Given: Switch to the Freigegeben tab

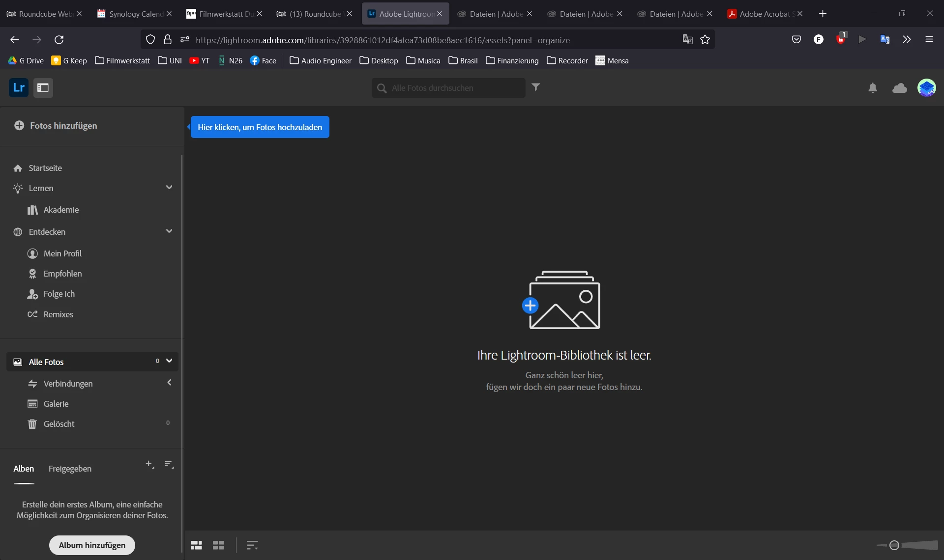Looking at the screenshot, I should coord(70,469).
